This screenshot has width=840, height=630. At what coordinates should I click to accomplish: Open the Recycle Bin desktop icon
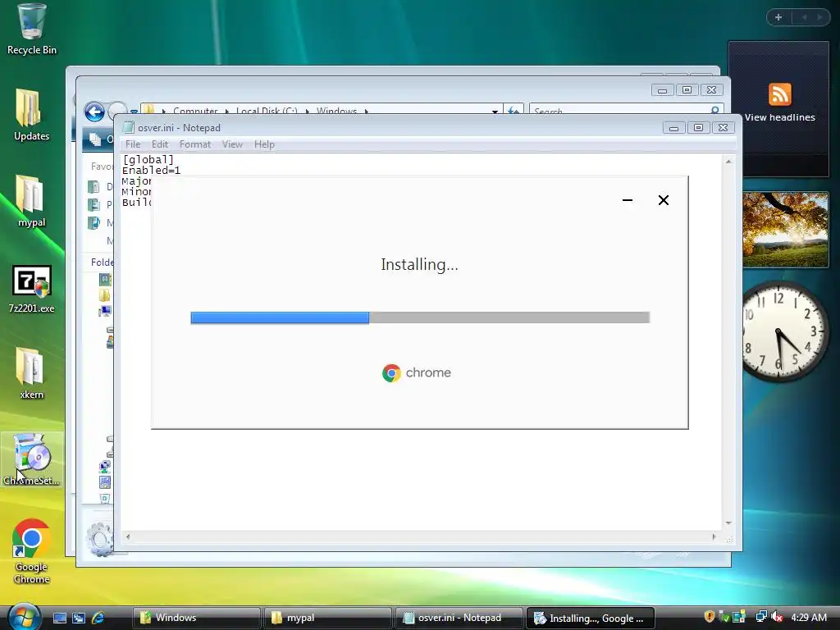coord(31,30)
